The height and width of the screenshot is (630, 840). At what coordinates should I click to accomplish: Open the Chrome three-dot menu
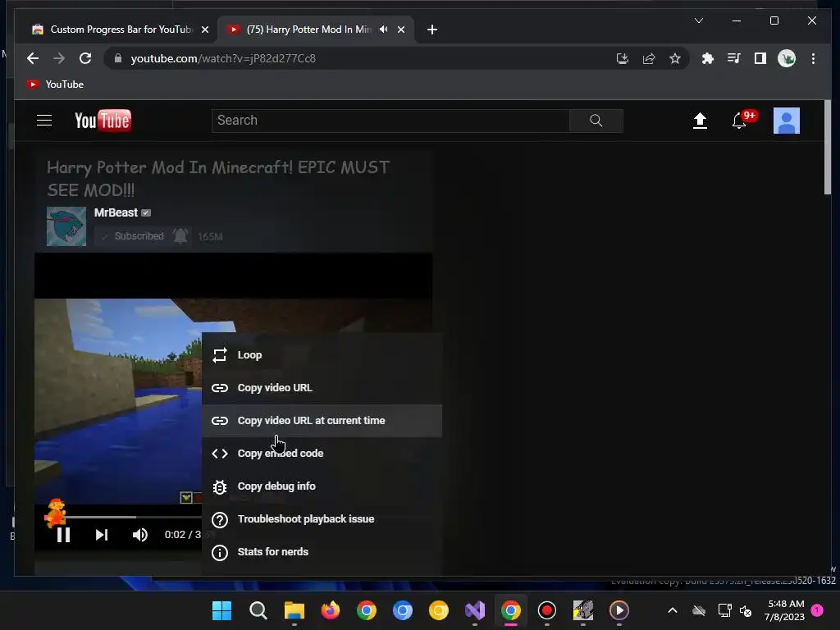pyautogui.click(x=813, y=58)
